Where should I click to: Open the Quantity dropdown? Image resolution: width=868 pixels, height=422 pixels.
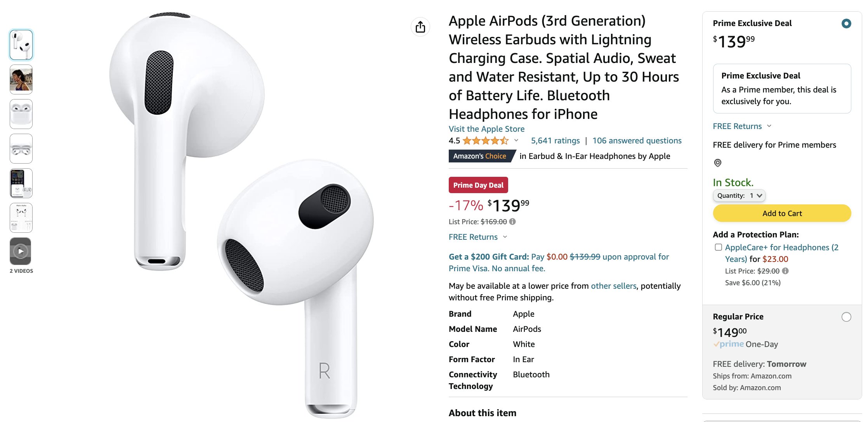pos(739,195)
